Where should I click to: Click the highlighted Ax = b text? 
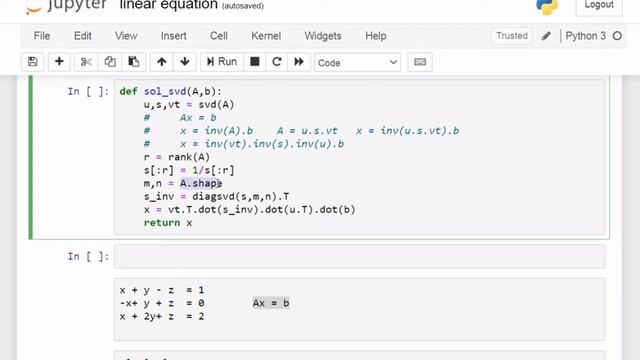pyautogui.click(x=271, y=303)
